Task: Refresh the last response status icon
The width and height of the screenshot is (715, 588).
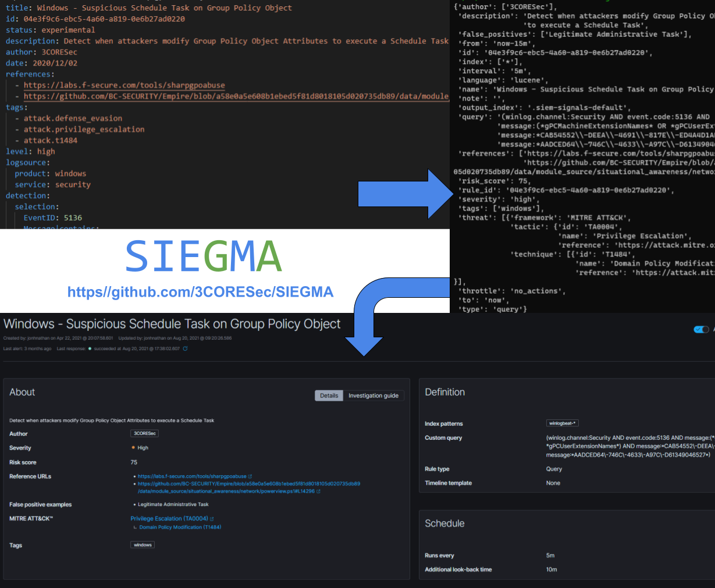Action: coord(185,349)
